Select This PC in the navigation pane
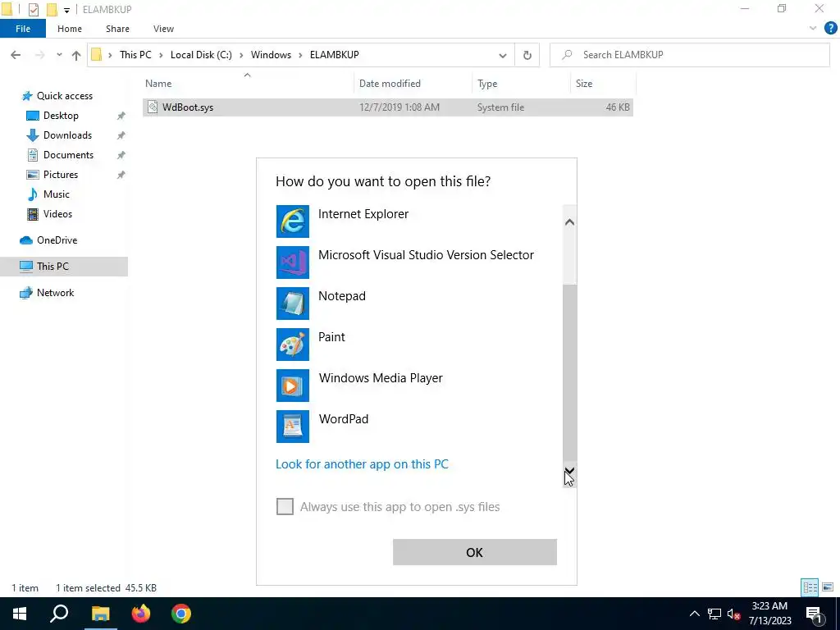This screenshot has width=840, height=630. pyautogui.click(x=52, y=267)
